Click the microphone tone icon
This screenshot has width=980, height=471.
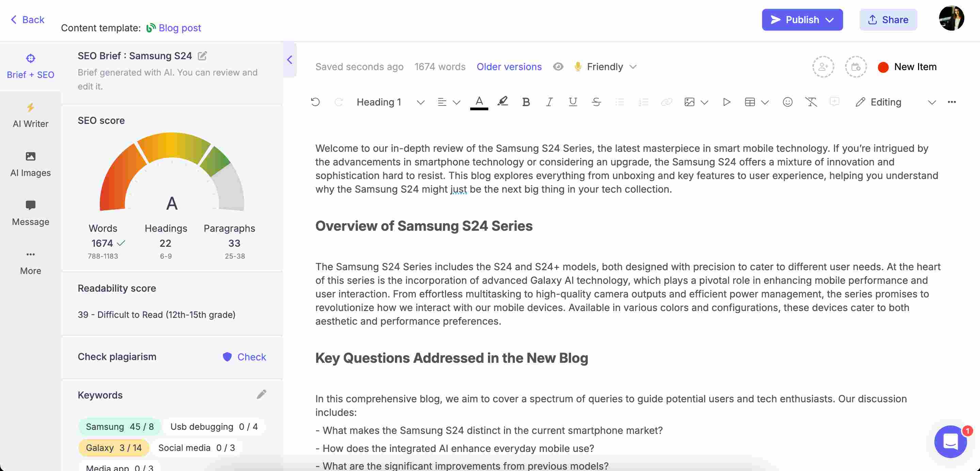coord(578,66)
